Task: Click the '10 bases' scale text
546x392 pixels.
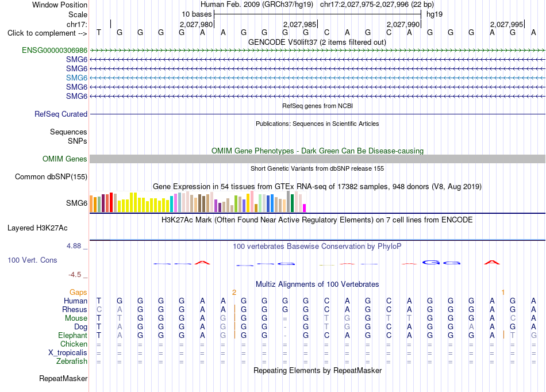Action: point(197,14)
